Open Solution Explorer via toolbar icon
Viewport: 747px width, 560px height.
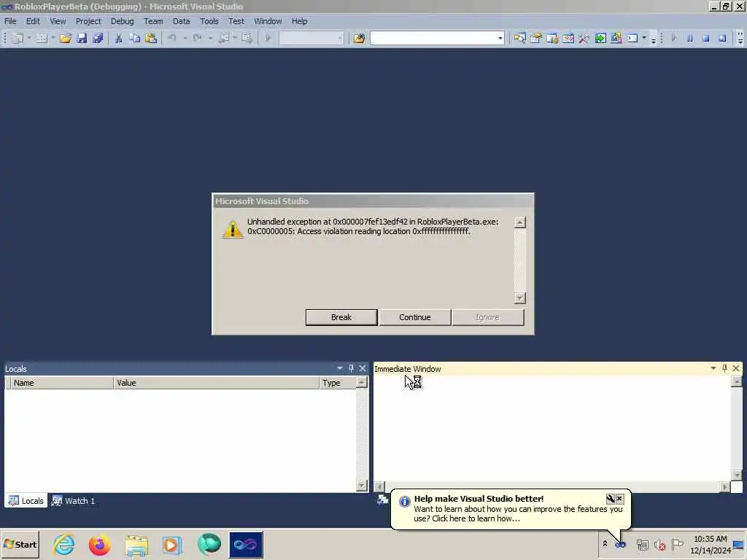click(519, 38)
